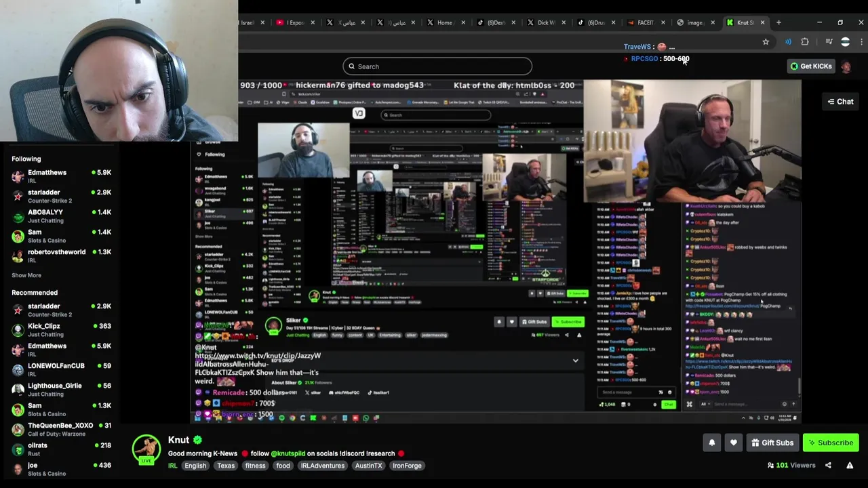Select the IRLAdventures tag
Viewport: 868px width, 488px height.
pyautogui.click(x=323, y=466)
